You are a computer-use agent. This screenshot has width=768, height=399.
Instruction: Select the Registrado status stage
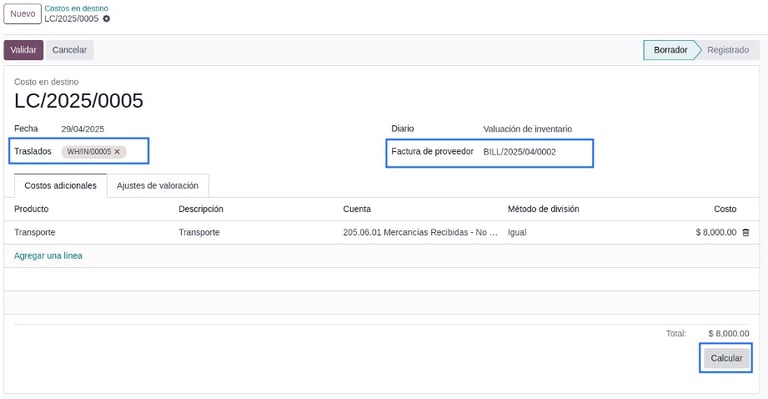pyautogui.click(x=728, y=50)
